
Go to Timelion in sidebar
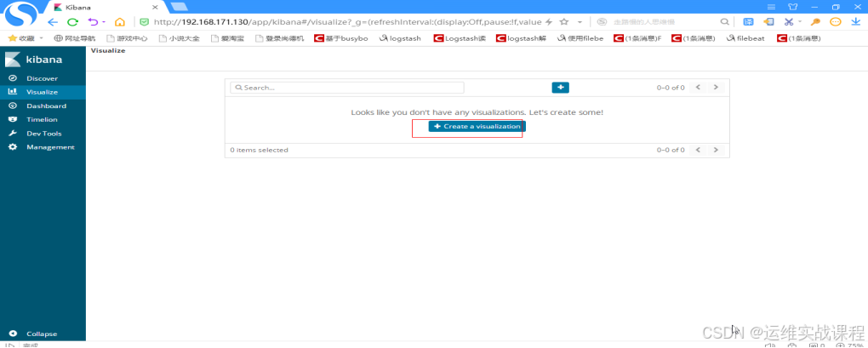[43, 119]
